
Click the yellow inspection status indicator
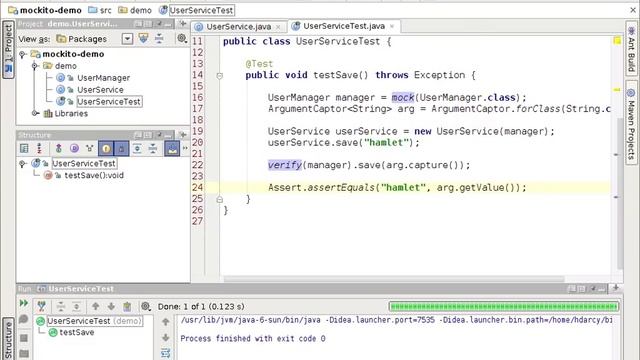[x=617, y=40]
